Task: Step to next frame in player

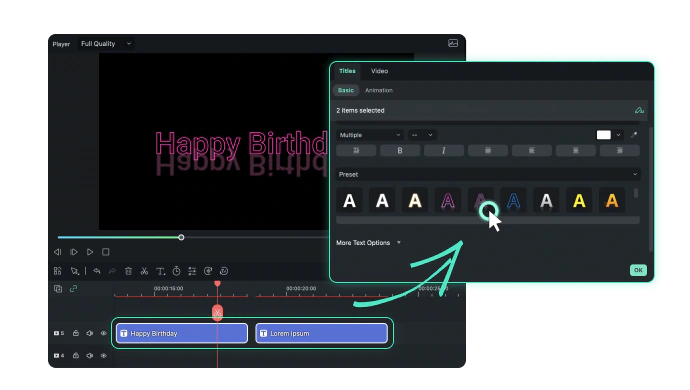Action: [73, 252]
